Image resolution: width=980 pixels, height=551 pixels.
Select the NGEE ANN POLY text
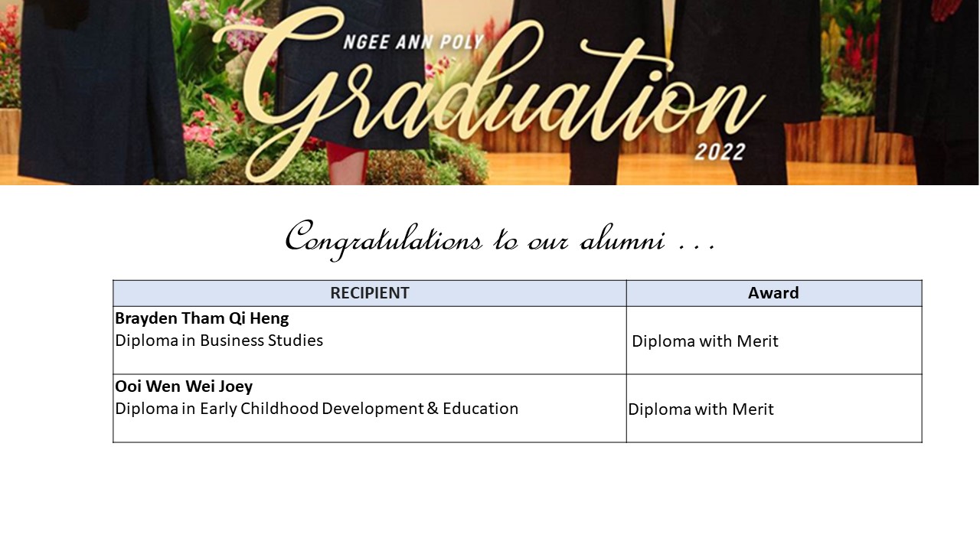[413, 41]
